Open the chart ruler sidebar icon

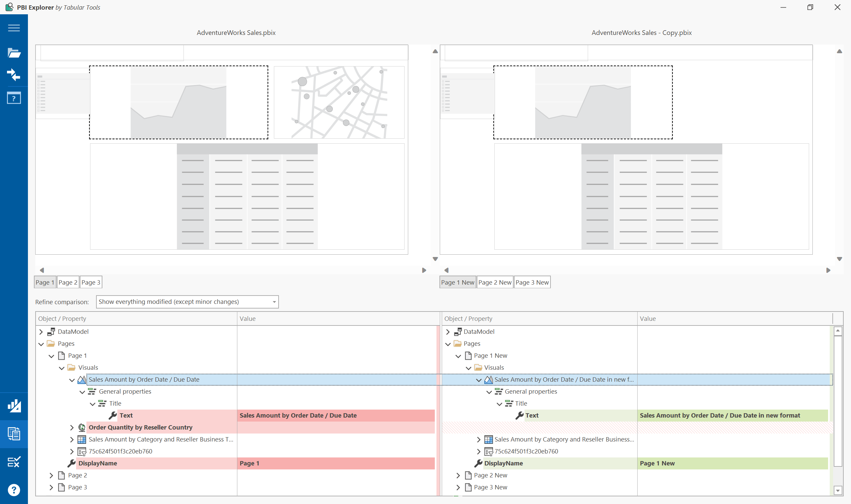[x=14, y=406]
